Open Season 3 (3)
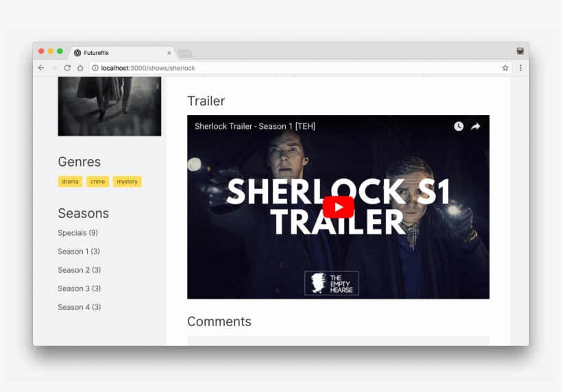 tap(80, 289)
